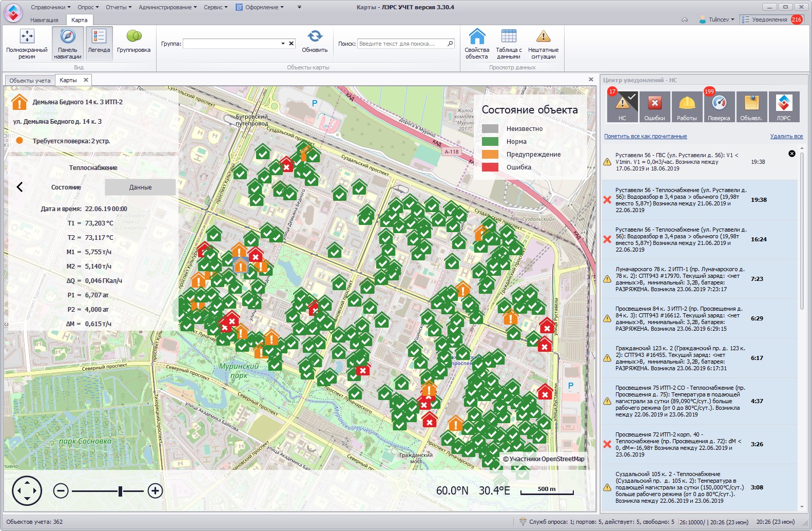Dismiss Руставели 56 ГВС notification

[x=792, y=154]
